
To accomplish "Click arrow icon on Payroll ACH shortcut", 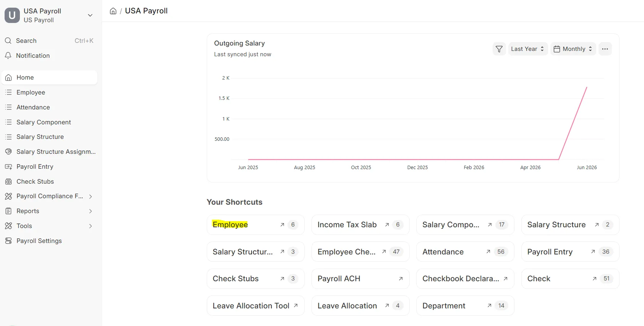I will (401, 279).
